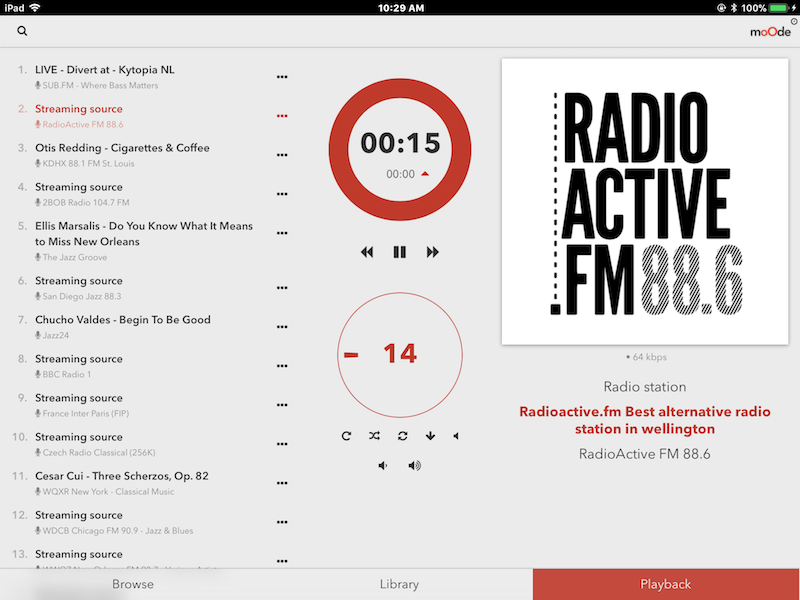Click the 00:15 elapsed time display
800x600 pixels.
(x=400, y=143)
